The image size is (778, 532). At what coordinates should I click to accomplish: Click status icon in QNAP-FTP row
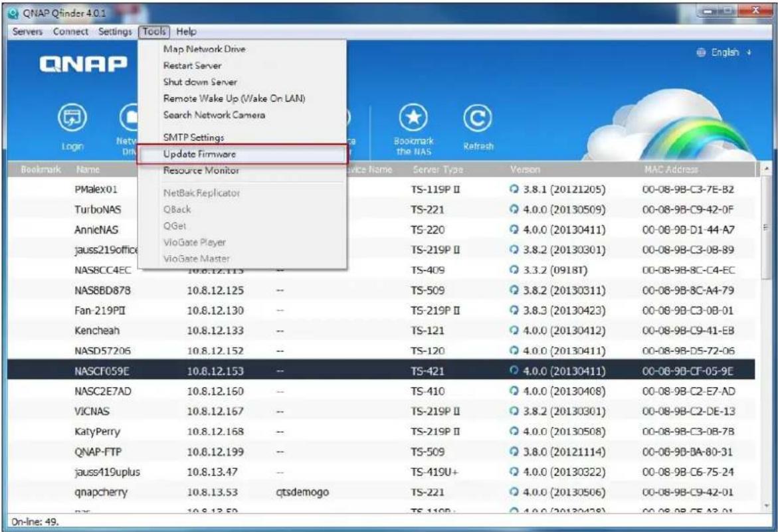coord(514,451)
